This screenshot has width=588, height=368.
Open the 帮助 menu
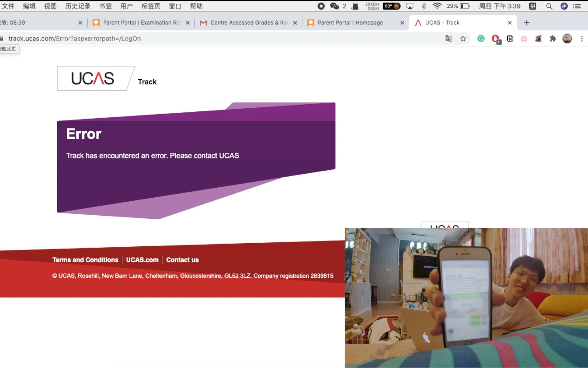click(196, 6)
